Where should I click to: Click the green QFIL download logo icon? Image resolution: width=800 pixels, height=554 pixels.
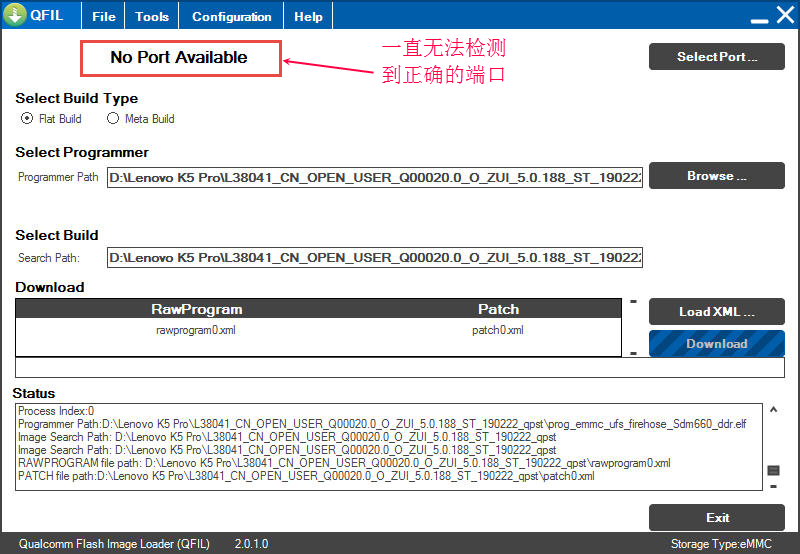[x=15, y=16]
